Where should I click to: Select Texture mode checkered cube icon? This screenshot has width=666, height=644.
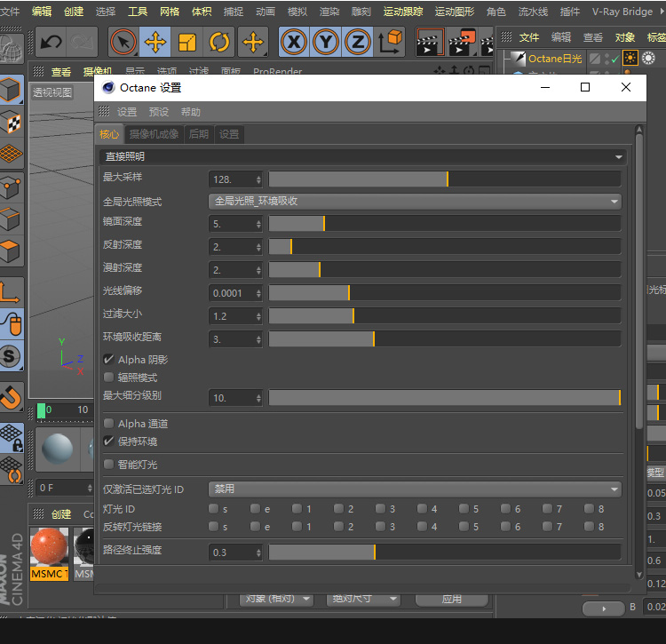point(11,123)
